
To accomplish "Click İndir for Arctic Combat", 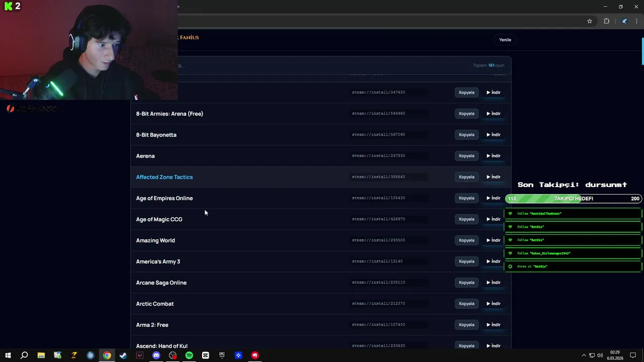I will (x=494, y=304).
